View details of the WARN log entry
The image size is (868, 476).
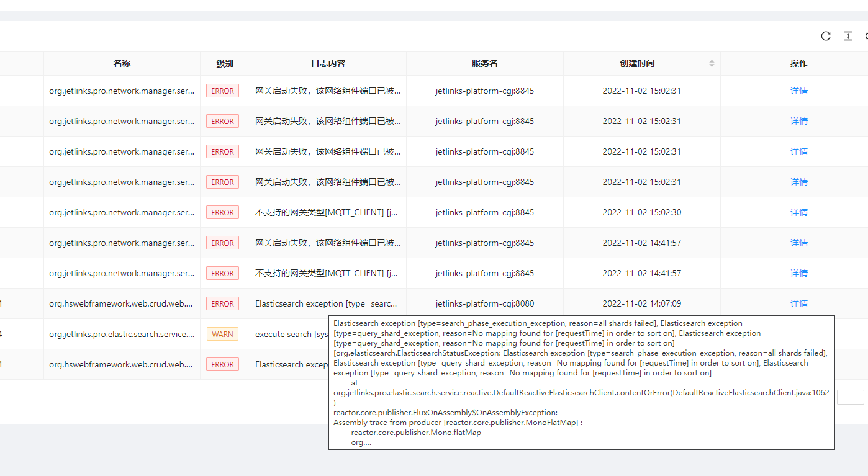798,334
